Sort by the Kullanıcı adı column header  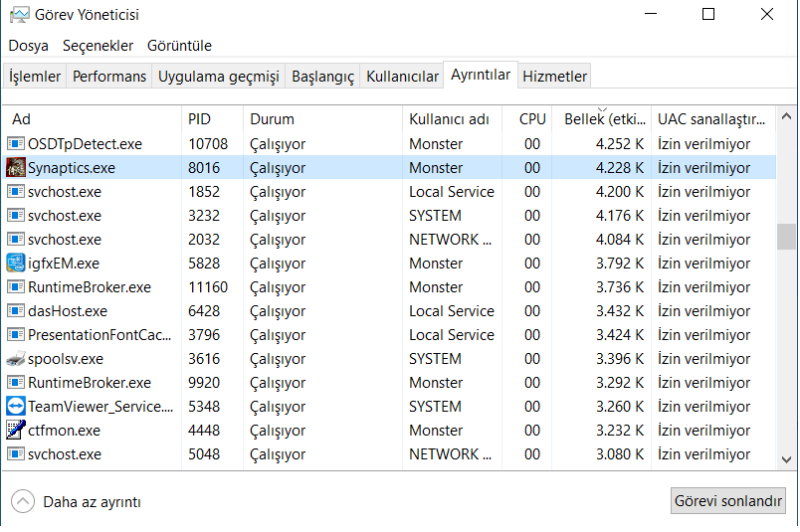tap(452, 119)
